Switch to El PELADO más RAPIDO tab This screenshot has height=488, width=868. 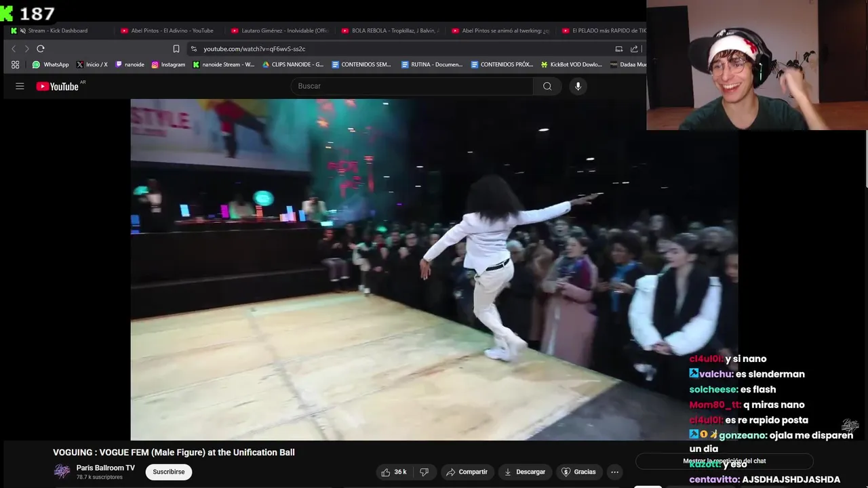point(604,30)
